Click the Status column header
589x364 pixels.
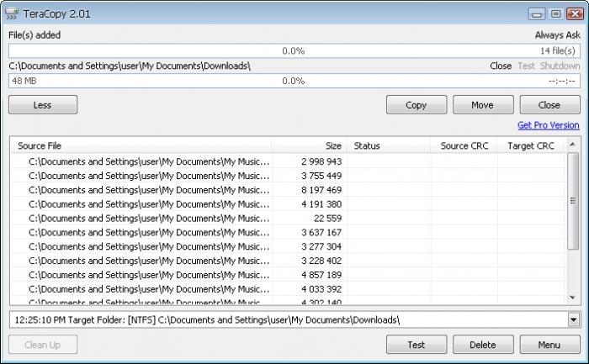[x=388, y=145]
